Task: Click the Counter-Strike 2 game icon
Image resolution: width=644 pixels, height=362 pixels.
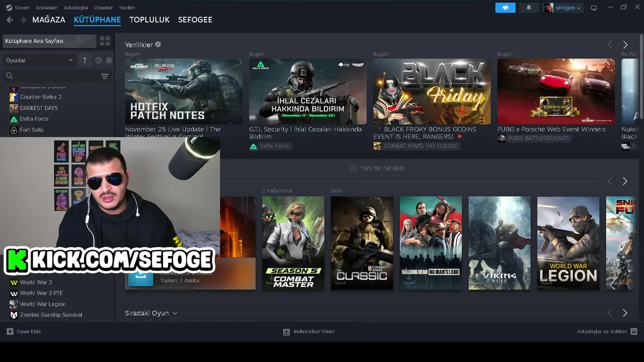Action: (x=14, y=97)
